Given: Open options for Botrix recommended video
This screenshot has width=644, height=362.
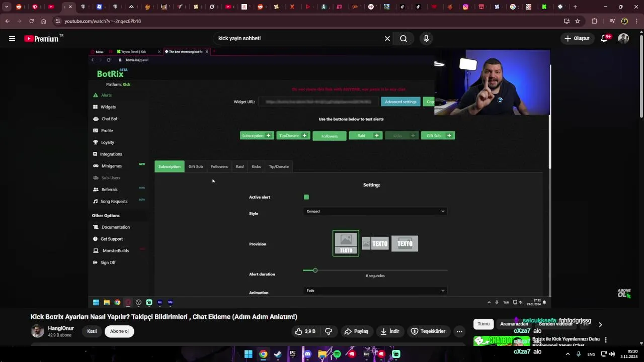Looking at the screenshot, I should [x=606, y=340].
